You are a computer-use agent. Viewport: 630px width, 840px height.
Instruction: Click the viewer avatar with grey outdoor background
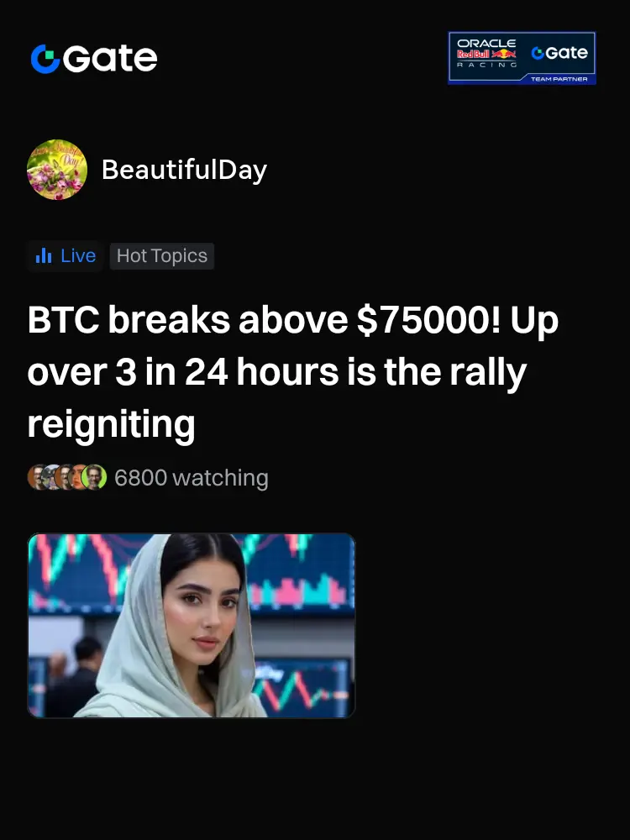[x=51, y=477]
